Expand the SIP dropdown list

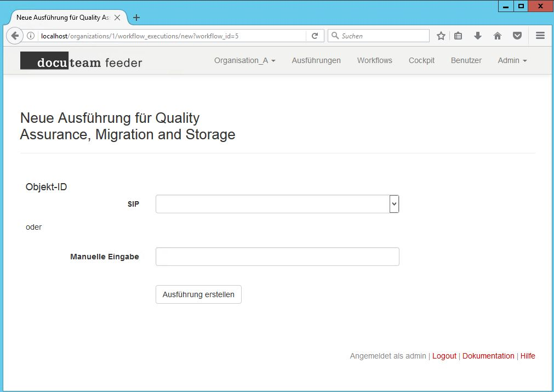coord(394,204)
